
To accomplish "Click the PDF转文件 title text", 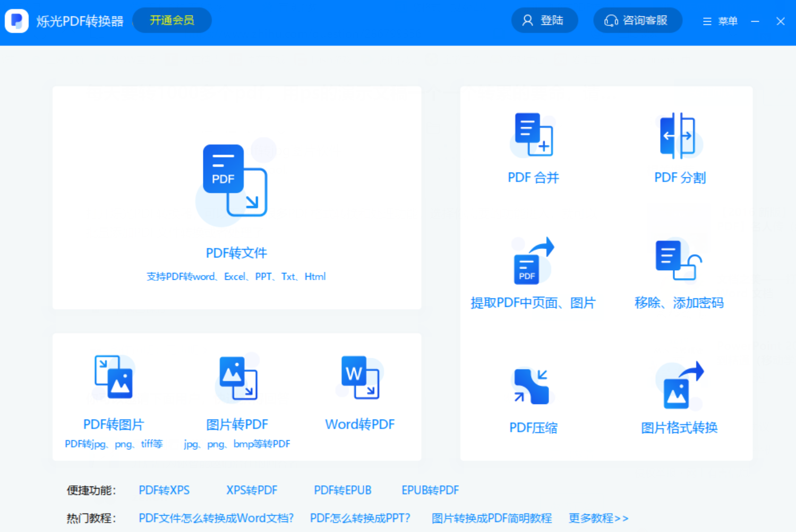I will [x=236, y=253].
